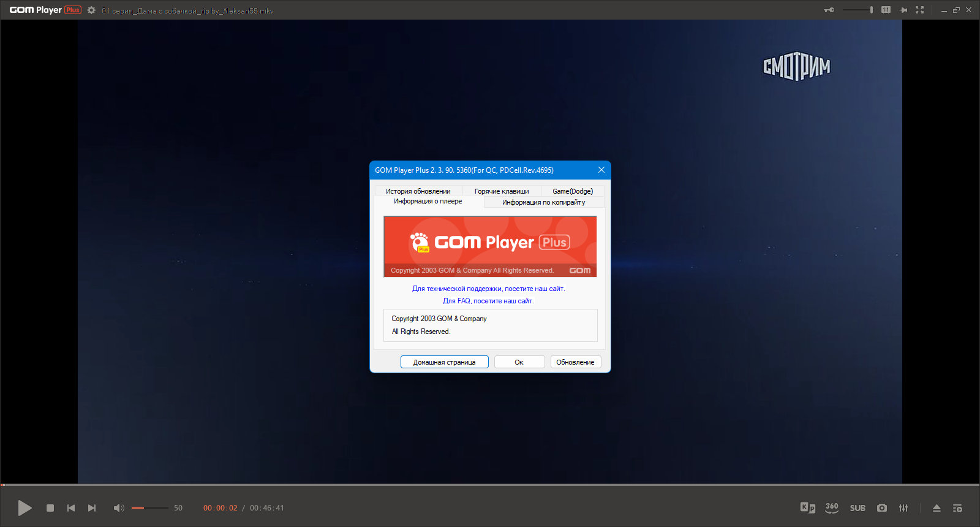Screen dimensions: 980x527
Task: Click the key lock icon in title bar
Action: 829,10
